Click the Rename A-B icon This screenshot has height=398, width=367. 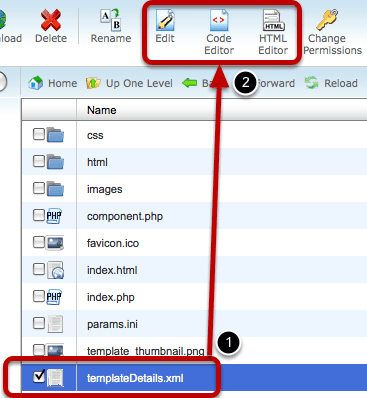coord(111,19)
